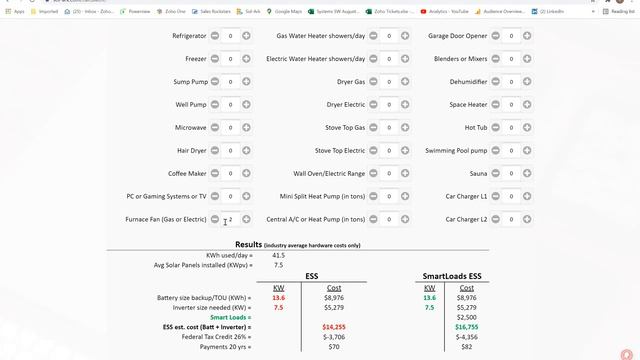This screenshot has height=360, width=640.
Task: Increase Car Charger L1 count
Action: (527, 196)
